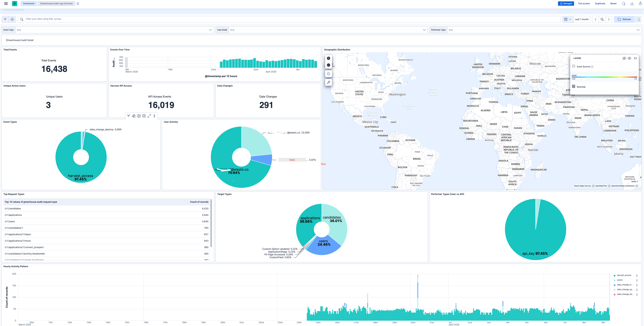Click the download icon in the top bar
This screenshot has width=644, height=326.
tap(632, 4)
